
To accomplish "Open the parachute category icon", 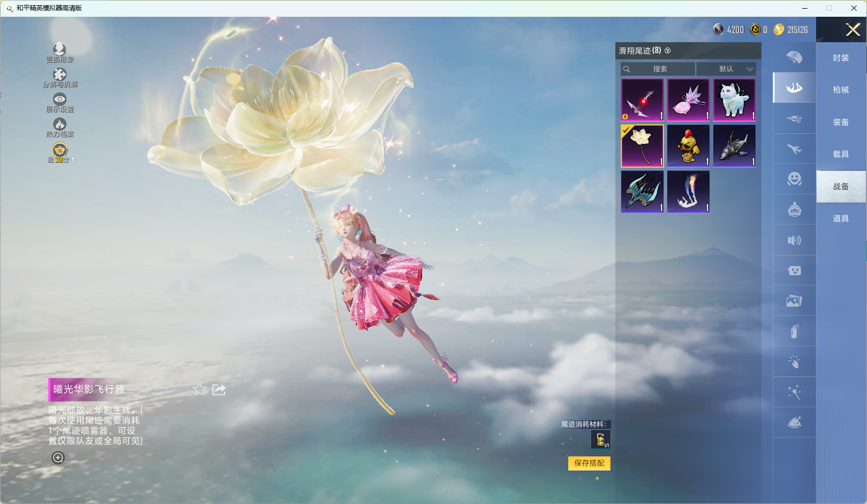I will 794,57.
